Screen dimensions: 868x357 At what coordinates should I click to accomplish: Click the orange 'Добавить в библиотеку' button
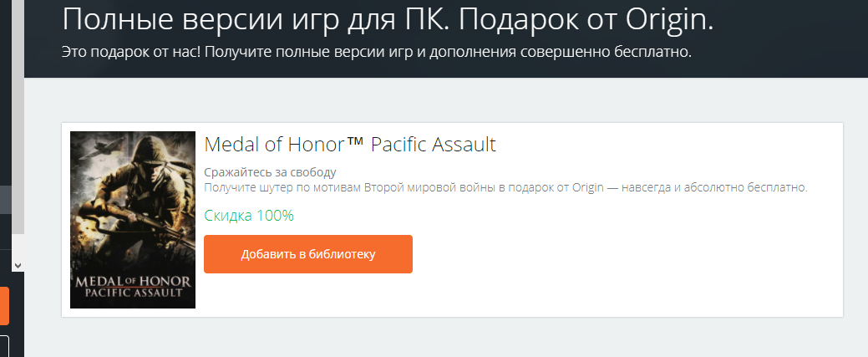pos(307,254)
